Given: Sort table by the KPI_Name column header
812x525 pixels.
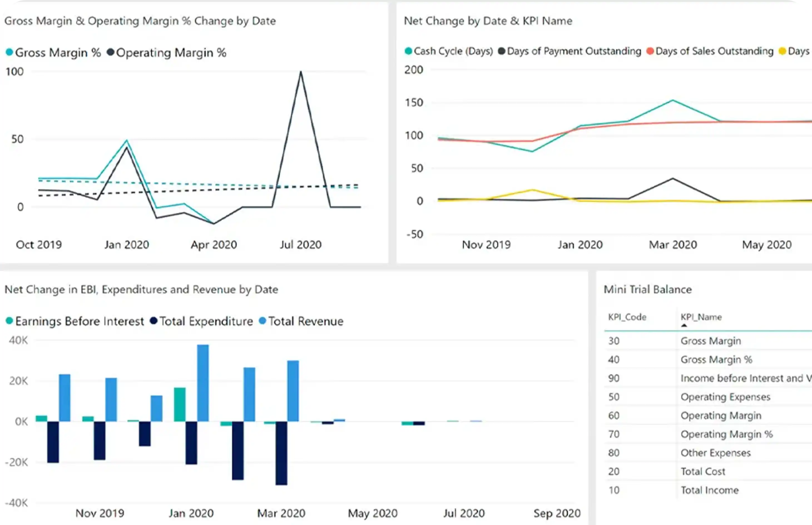Looking at the screenshot, I should pyautogui.click(x=701, y=317).
